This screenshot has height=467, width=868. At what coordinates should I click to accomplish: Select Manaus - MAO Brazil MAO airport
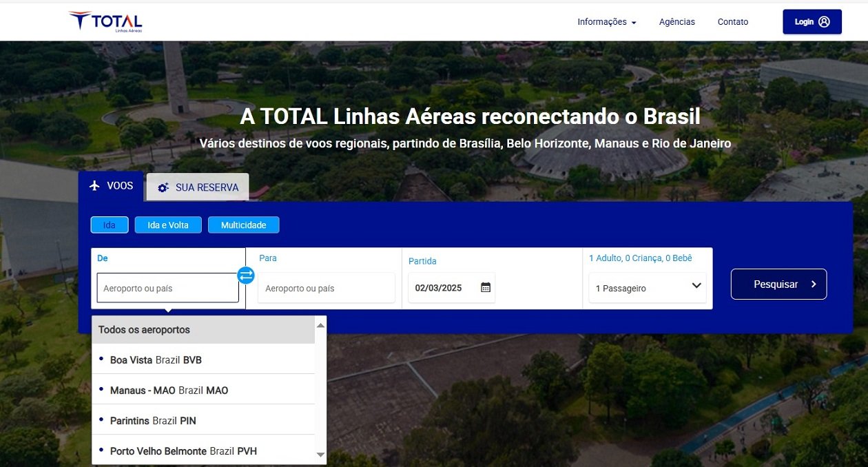pos(203,390)
